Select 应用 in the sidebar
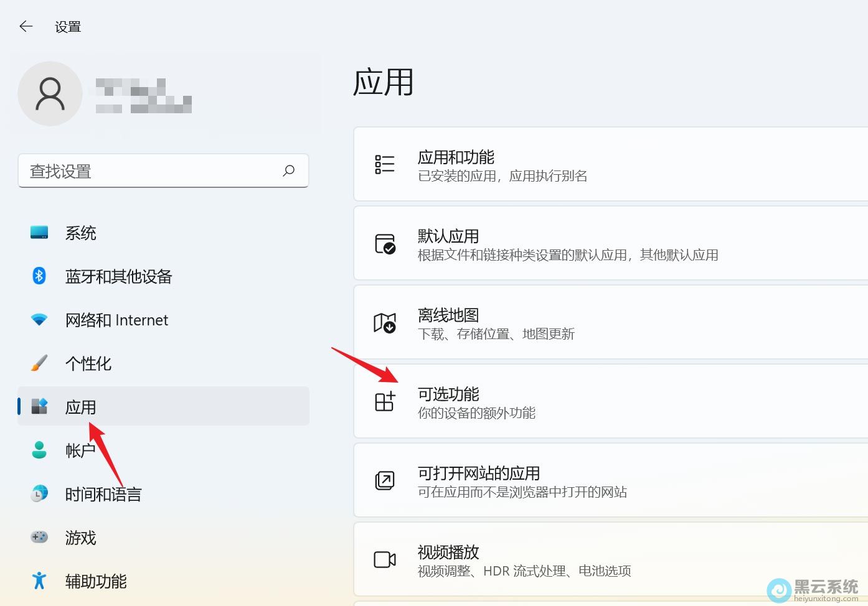 [80, 407]
